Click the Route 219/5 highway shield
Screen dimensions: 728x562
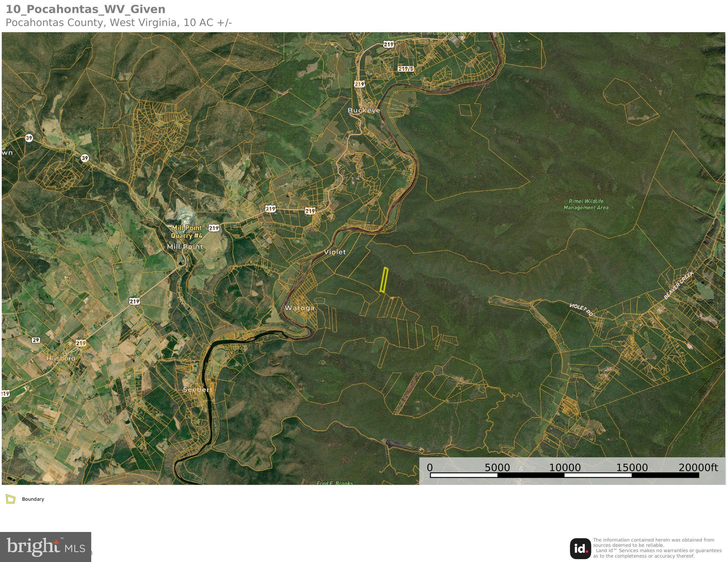406,69
